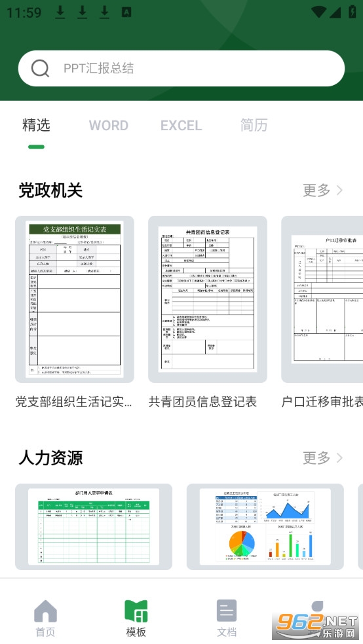This screenshot has width=363, height=644.
Task: Open the 部门用人需求申请表 thumbnail
Action: click(94, 527)
